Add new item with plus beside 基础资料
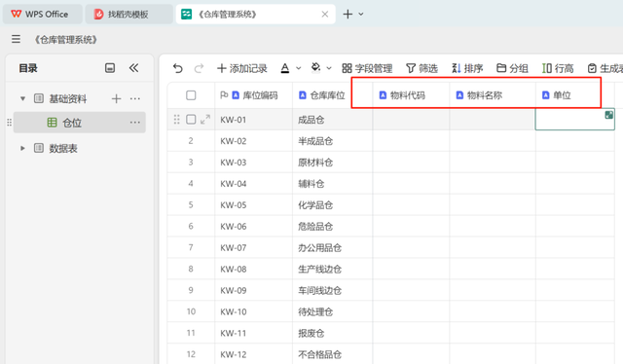Viewport: 623px width, 364px height. tap(116, 98)
